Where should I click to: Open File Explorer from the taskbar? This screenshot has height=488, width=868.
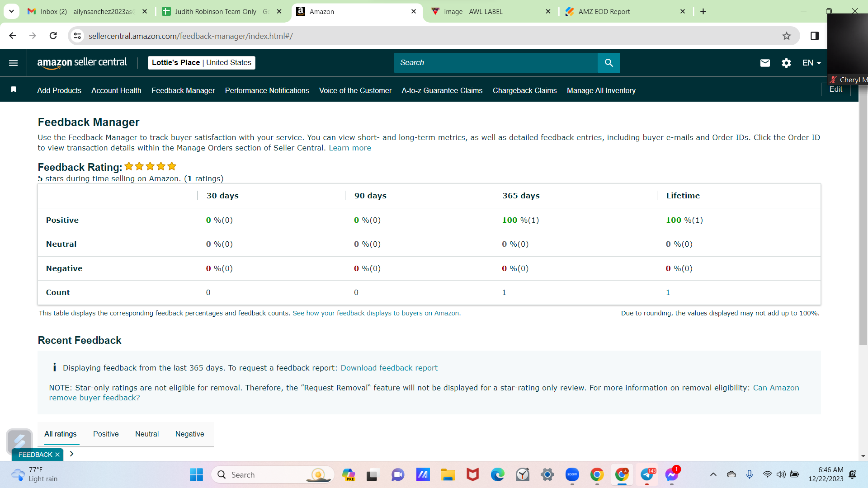point(448,475)
